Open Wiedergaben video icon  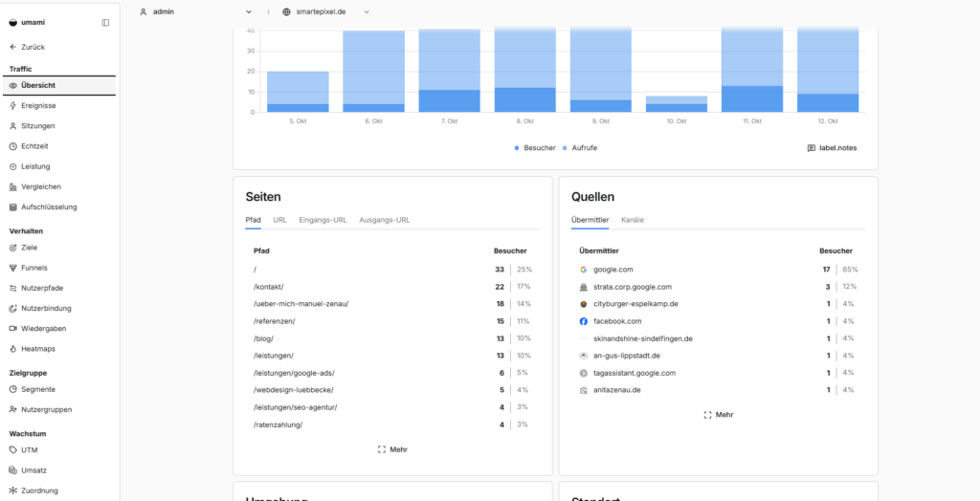[x=13, y=328]
